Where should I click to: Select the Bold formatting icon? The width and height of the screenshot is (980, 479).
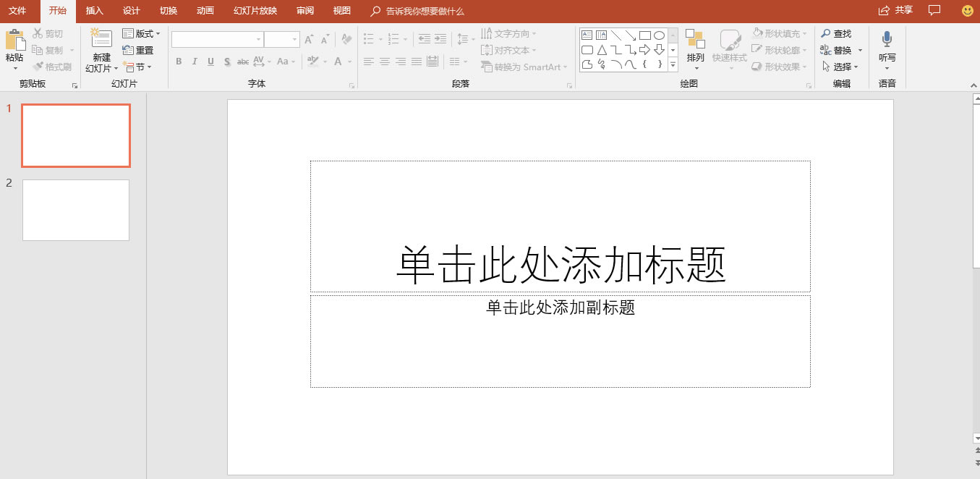[179, 62]
